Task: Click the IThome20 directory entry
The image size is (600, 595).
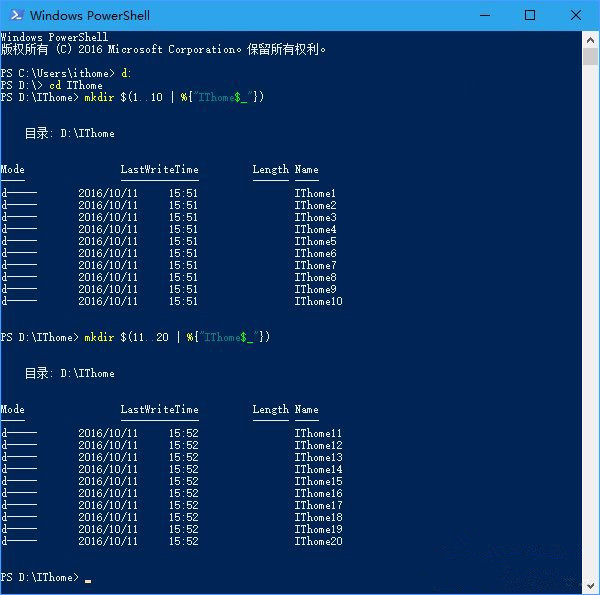Action: (318, 542)
